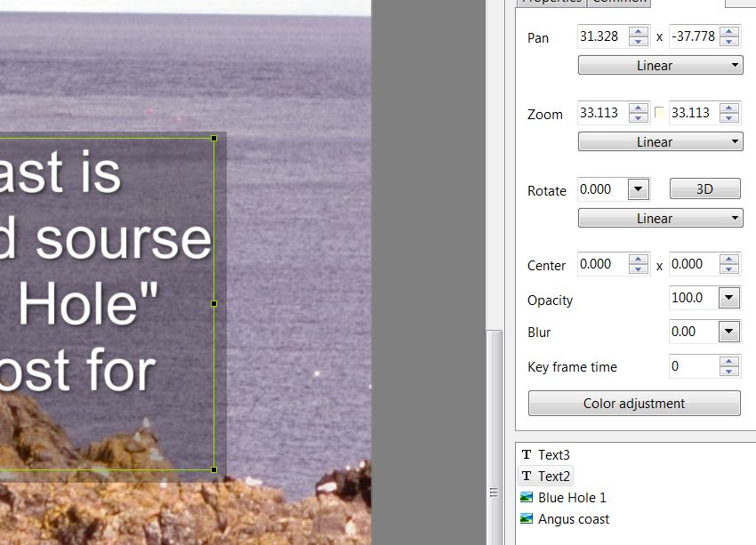Open the Rotate value dropdown arrow

pyautogui.click(x=638, y=188)
